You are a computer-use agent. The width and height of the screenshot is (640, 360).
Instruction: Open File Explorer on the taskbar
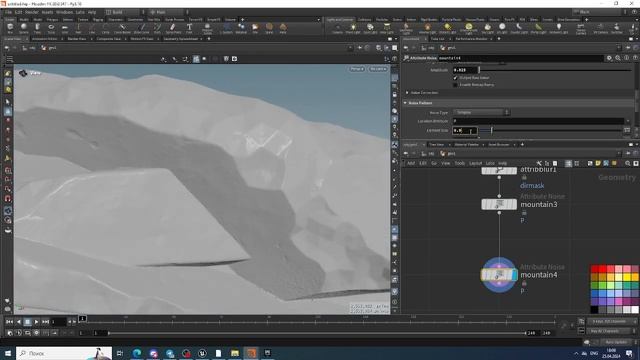(x=235, y=353)
